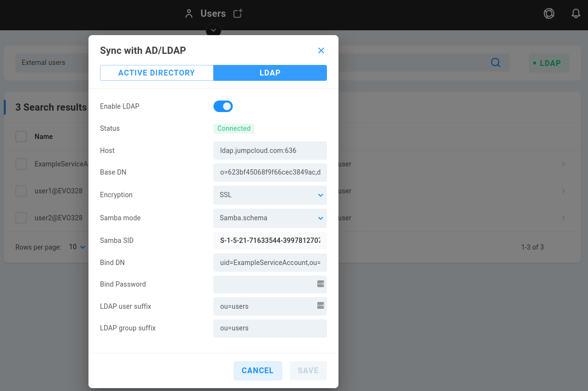Screen dimensions: 588x391
Task: Toggle the Enable LDAP switch
Action: tap(223, 106)
